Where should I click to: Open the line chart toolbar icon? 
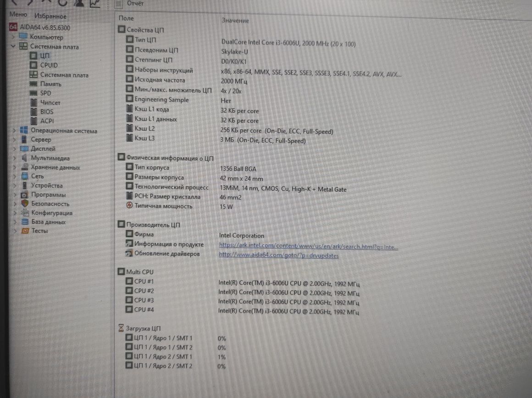[94, 3]
